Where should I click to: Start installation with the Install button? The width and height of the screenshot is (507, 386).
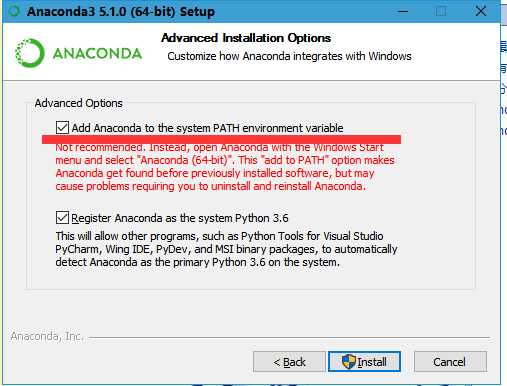click(x=364, y=362)
